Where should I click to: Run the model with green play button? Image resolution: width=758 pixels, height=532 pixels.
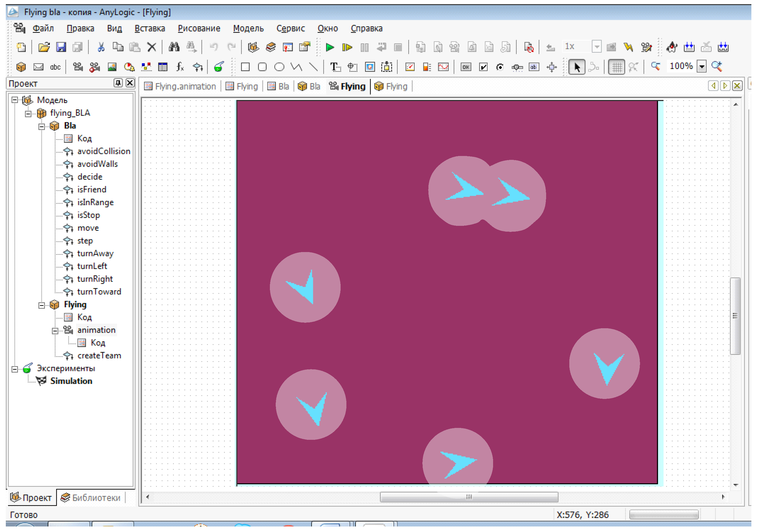[330, 47]
